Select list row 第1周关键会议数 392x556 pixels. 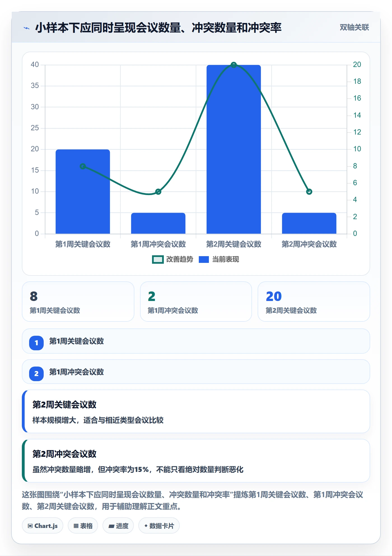tap(196, 341)
